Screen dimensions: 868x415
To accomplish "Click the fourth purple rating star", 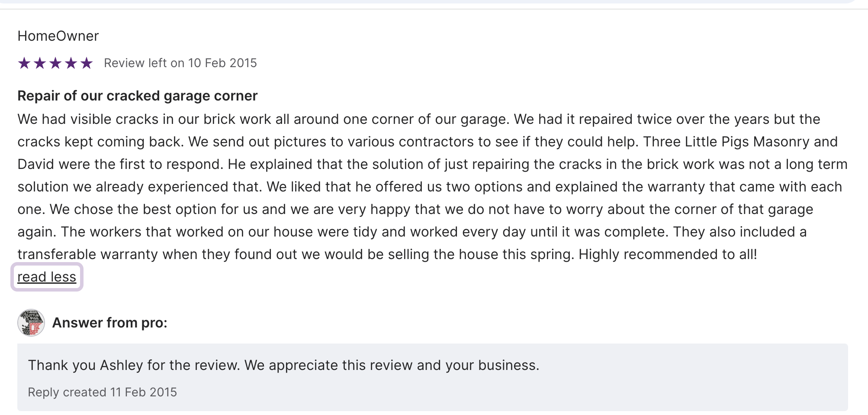I will [71, 63].
